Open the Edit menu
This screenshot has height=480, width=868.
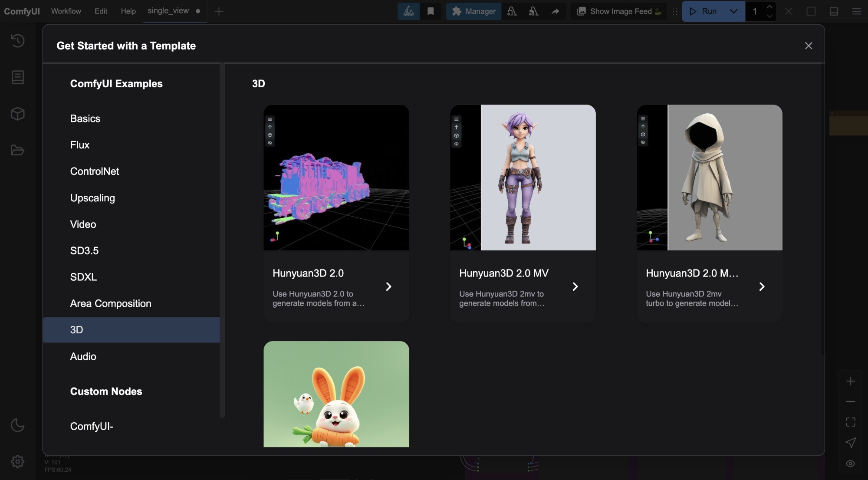(101, 11)
